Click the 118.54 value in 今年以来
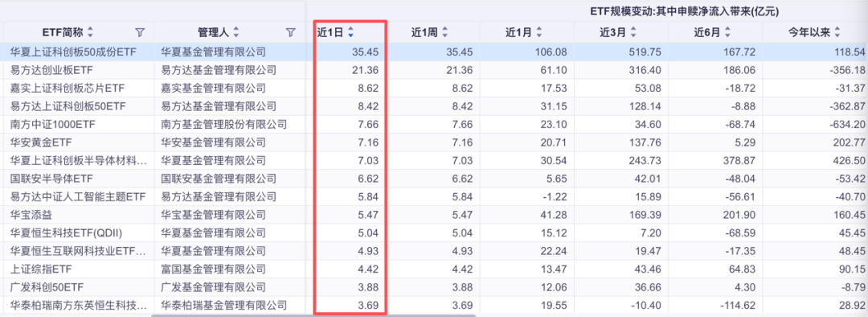This screenshot has width=868, height=317. tap(850, 52)
